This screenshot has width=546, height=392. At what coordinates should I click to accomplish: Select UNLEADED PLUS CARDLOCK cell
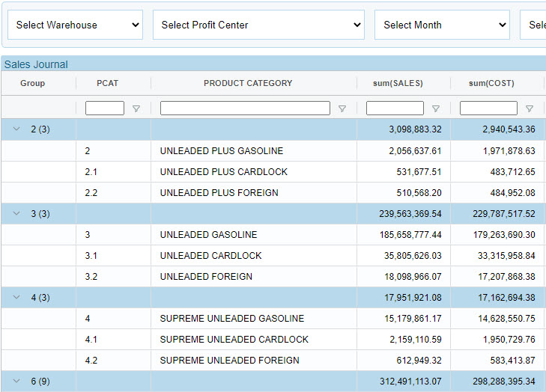223,172
